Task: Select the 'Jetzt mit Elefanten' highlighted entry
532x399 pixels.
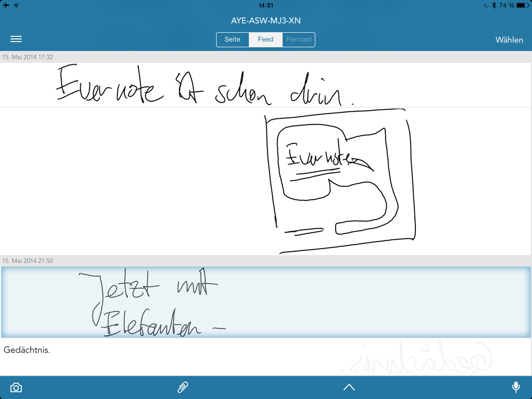Action: pos(266,302)
